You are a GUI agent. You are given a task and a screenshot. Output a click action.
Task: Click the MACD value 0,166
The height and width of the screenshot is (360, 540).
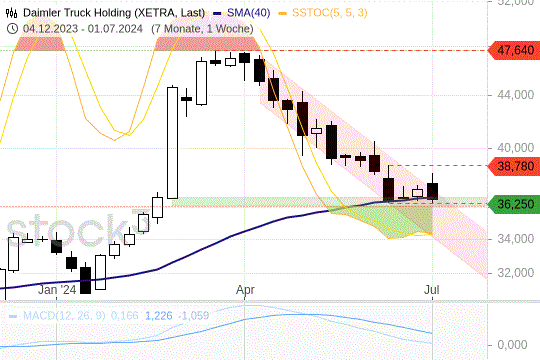[x=124, y=316]
